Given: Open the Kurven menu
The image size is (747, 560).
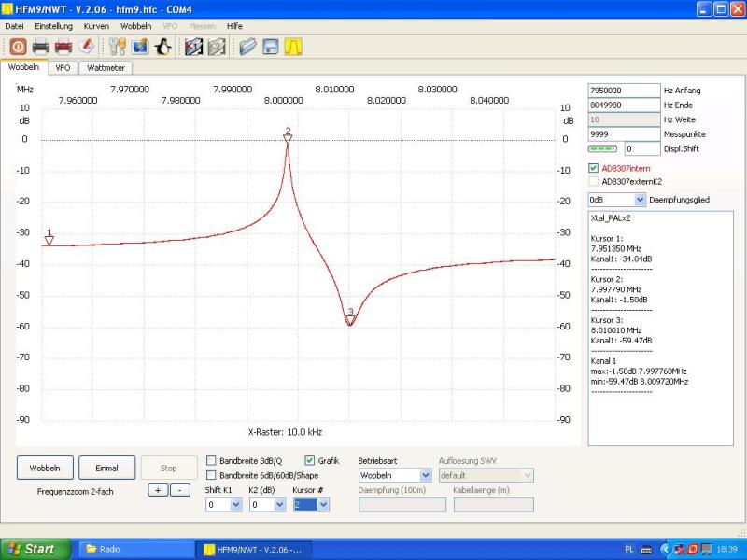Looking at the screenshot, I should pos(96,26).
